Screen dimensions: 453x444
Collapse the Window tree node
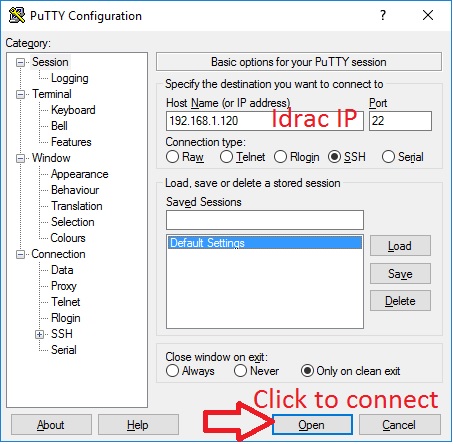[21, 158]
